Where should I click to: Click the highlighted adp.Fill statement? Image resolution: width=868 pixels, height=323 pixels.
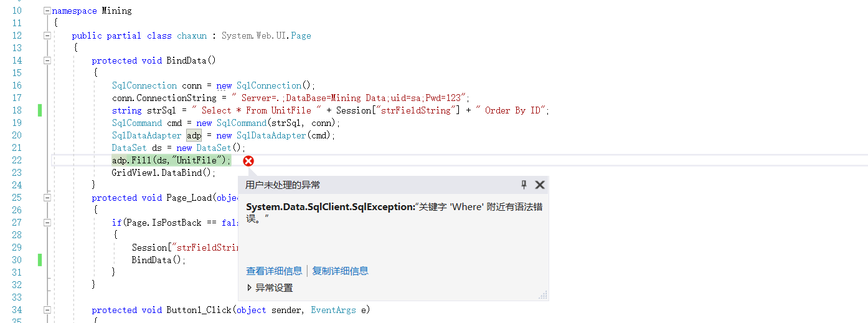click(171, 160)
